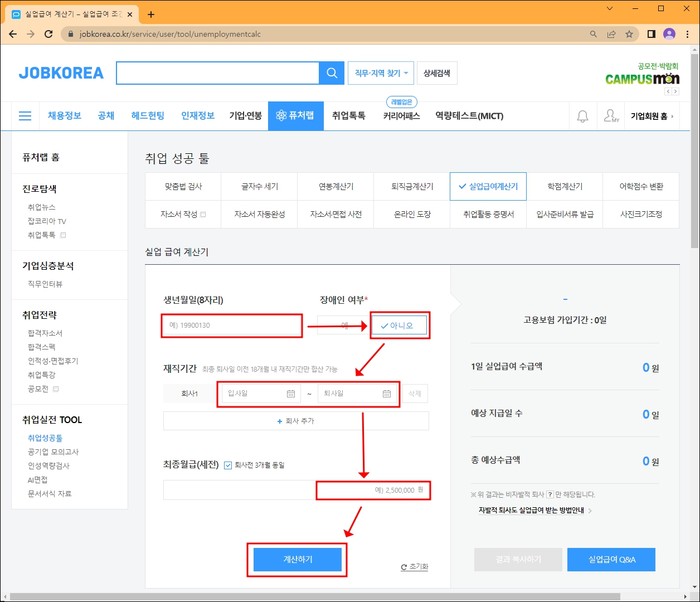
Task: Open the hamburger menu icon
Action: pyautogui.click(x=25, y=116)
